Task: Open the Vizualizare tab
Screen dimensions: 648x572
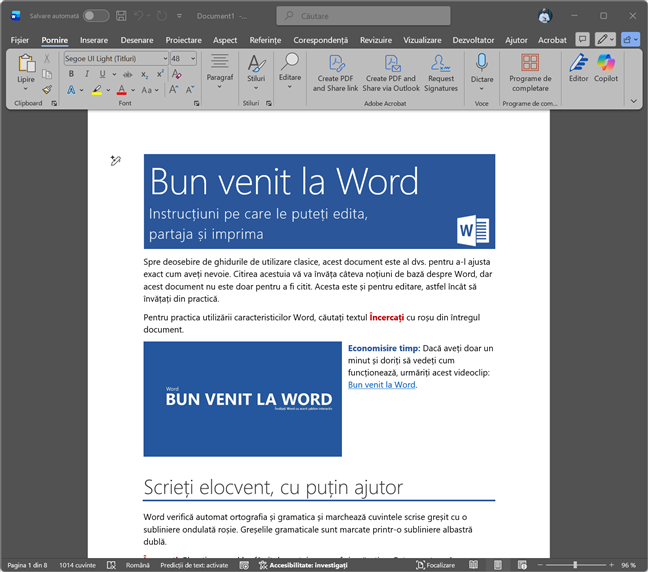Action: (x=422, y=40)
